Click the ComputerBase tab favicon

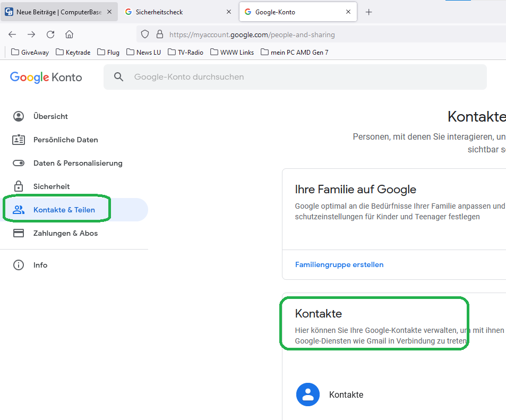[x=9, y=12]
